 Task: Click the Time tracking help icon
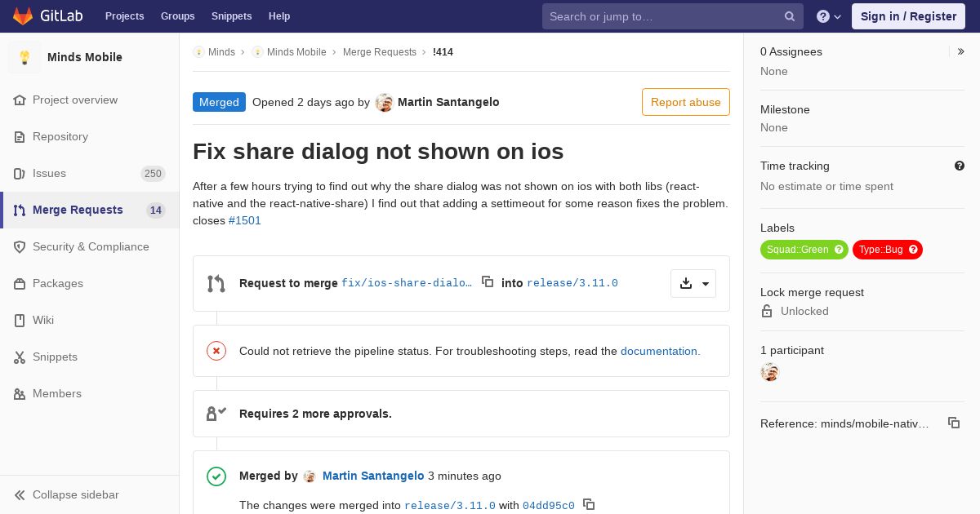960,166
